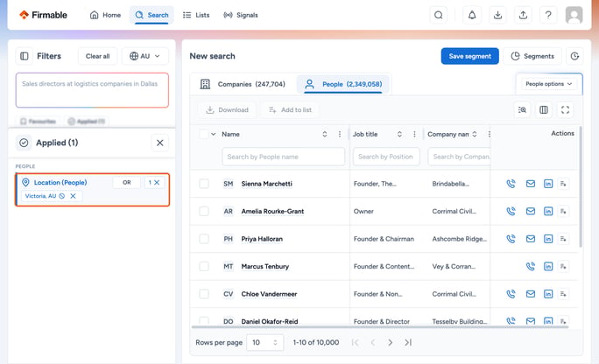Open the Lists tab
The width and height of the screenshot is (599, 364).
pyautogui.click(x=196, y=15)
